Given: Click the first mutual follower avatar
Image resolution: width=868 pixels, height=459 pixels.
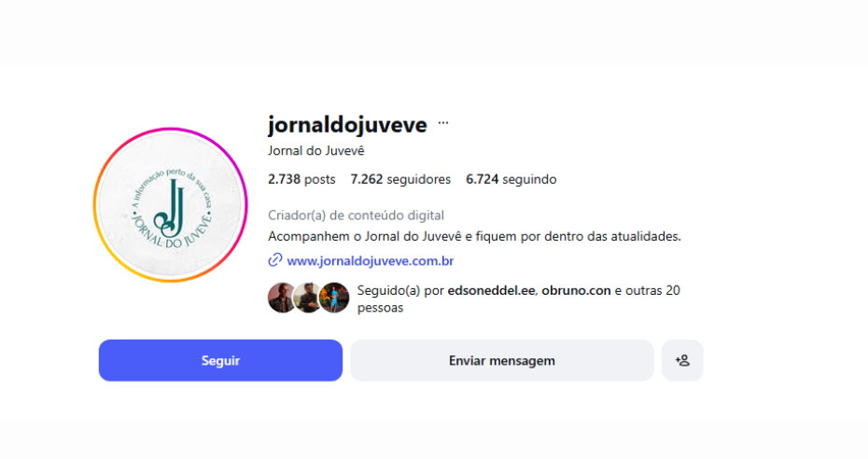Looking at the screenshot, I should [281, 298].
